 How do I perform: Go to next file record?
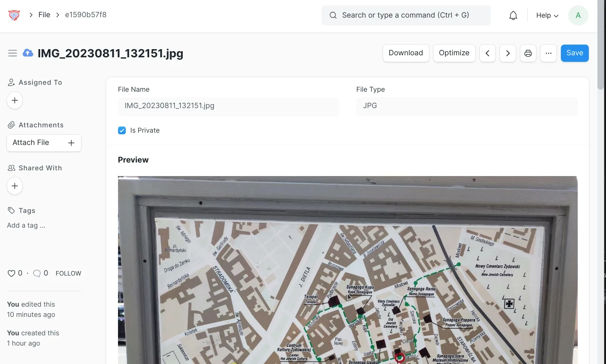(x=508, y=53)
